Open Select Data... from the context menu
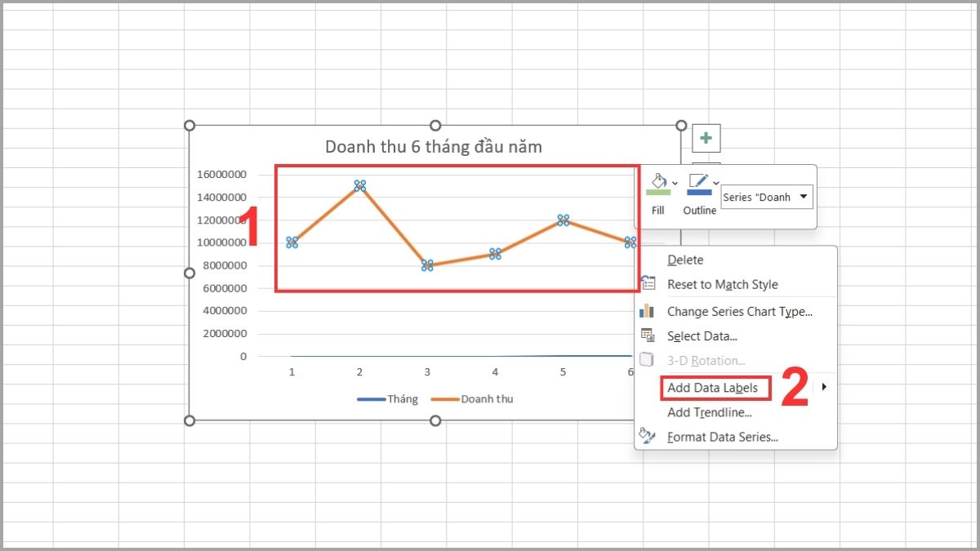This screenshot has width=980, height=551. [702, 336]
